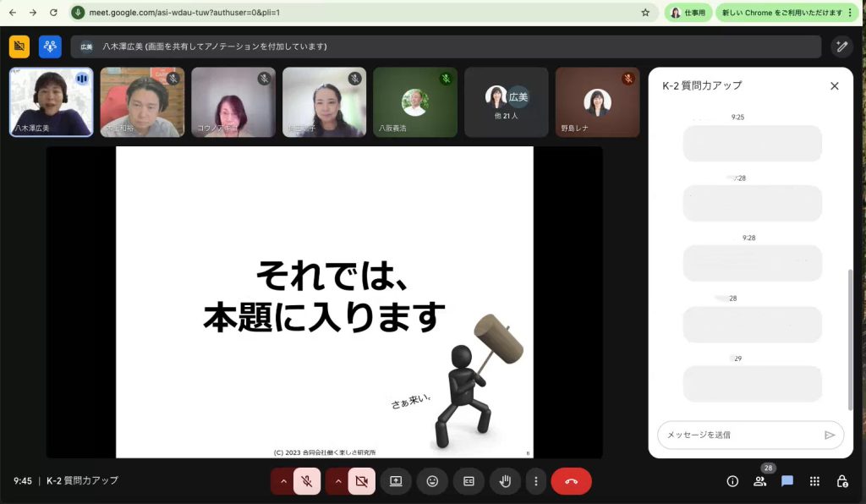Open the activities grid icon
Viewport: 866px width, 504px height.
click(814, 481)
